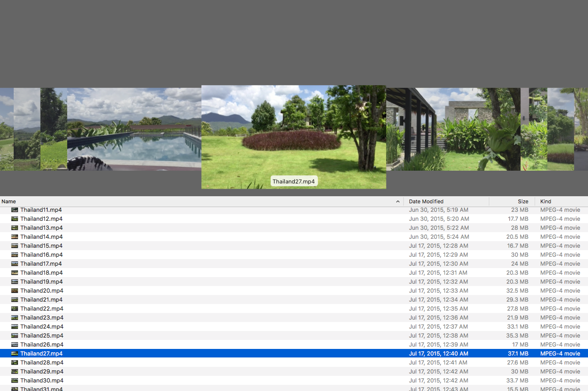Screen dimensions: 588x391
Task: Click the 27.6 MB size value
Action: 518,363
